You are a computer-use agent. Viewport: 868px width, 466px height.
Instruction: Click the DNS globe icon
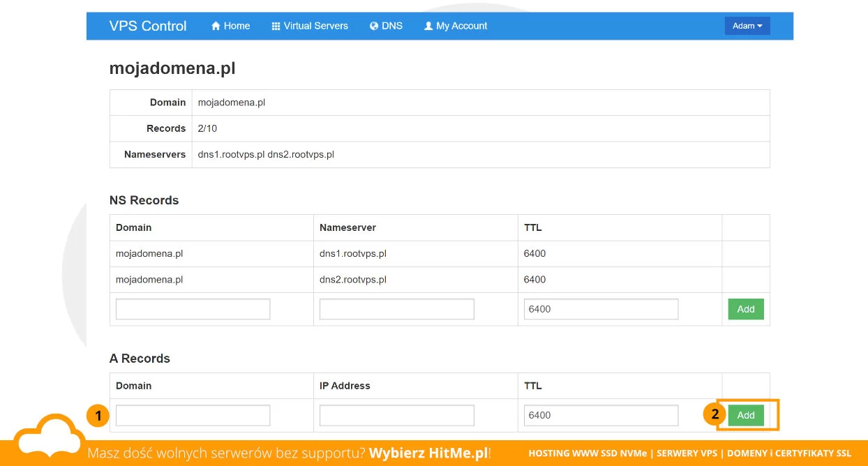[374, 26]
